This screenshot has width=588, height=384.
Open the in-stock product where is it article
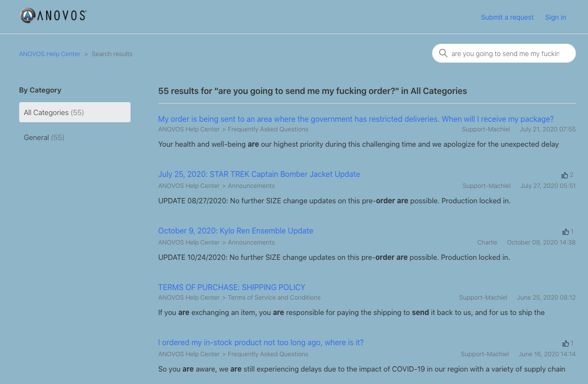261,342
